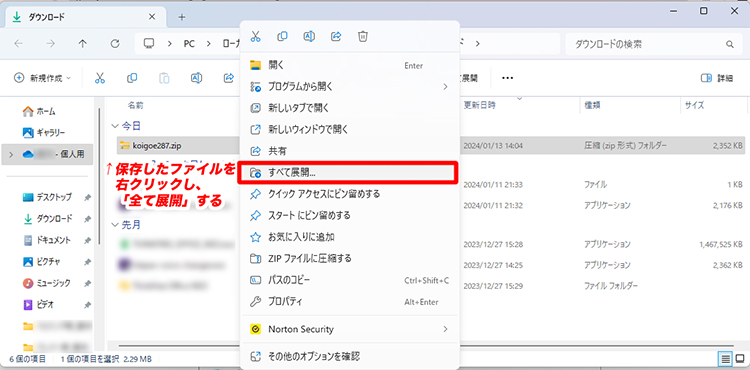Select パスのコピー

[350, 280]
